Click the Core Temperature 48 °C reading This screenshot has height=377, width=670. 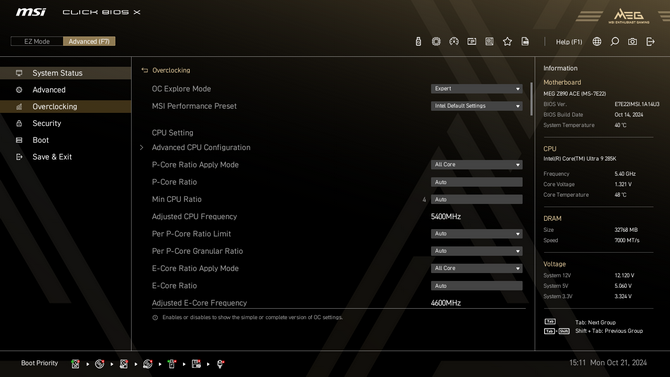pyautogui.click(x=620, y=195)
